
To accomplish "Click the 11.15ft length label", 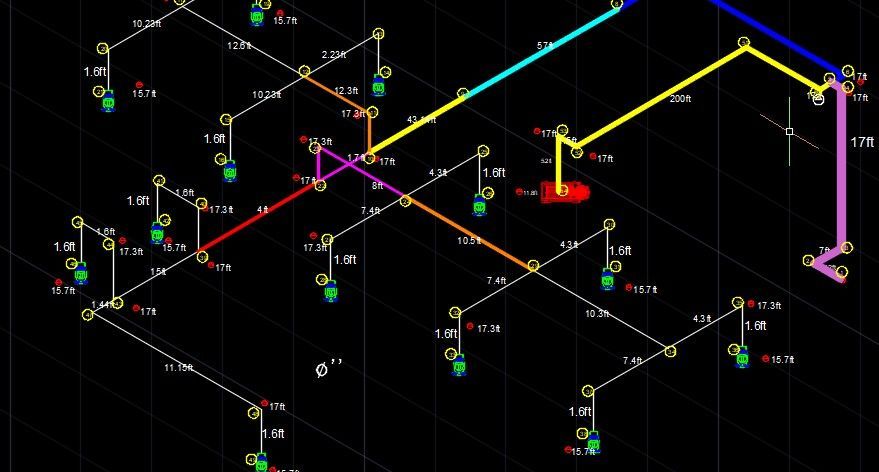I will point(178,369).
